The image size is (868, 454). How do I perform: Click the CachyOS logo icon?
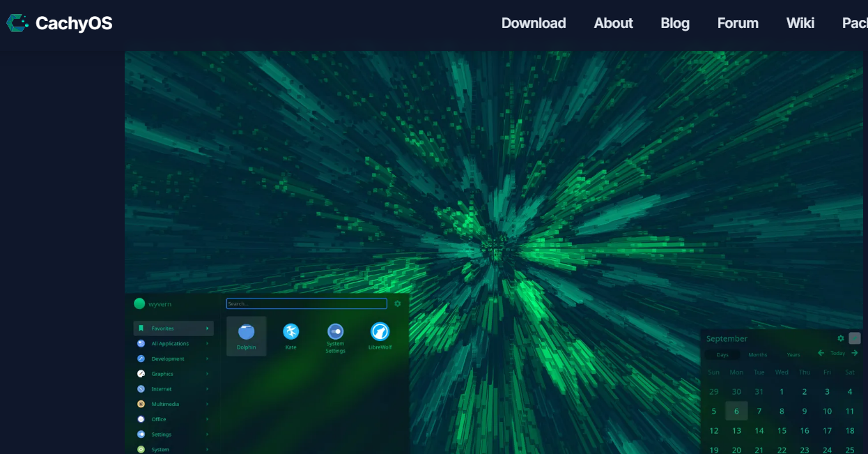pyautogui.click(x=17, y=23)
